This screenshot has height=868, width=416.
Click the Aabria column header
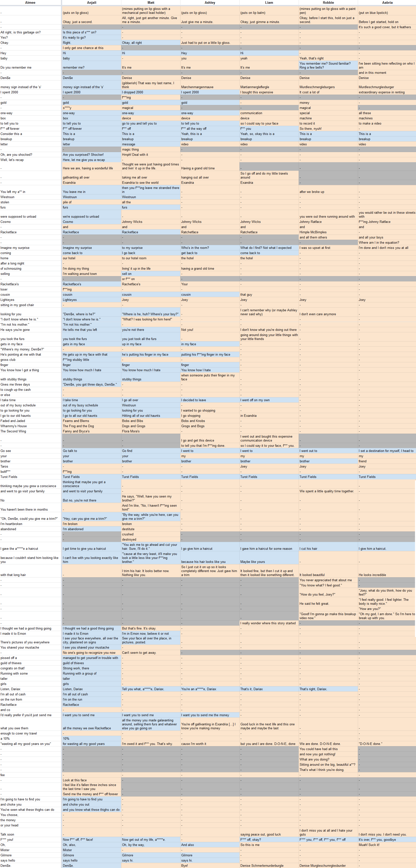pos(387,2)
